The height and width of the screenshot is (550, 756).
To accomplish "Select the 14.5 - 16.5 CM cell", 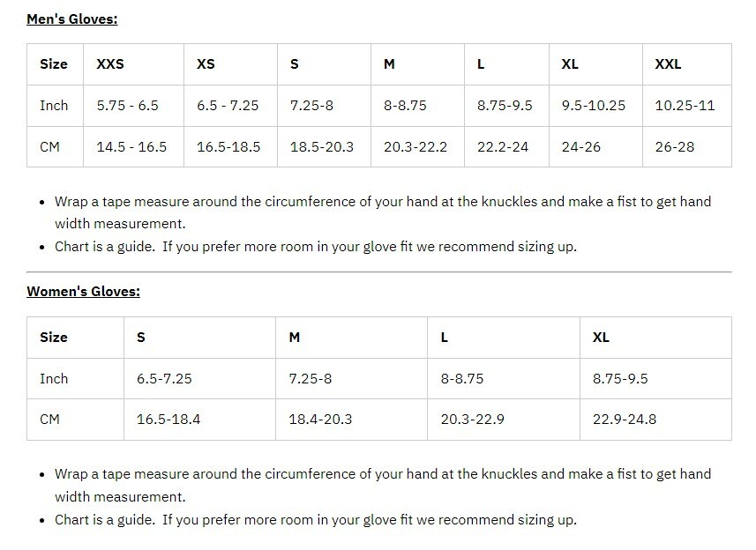I will (131, 147).
